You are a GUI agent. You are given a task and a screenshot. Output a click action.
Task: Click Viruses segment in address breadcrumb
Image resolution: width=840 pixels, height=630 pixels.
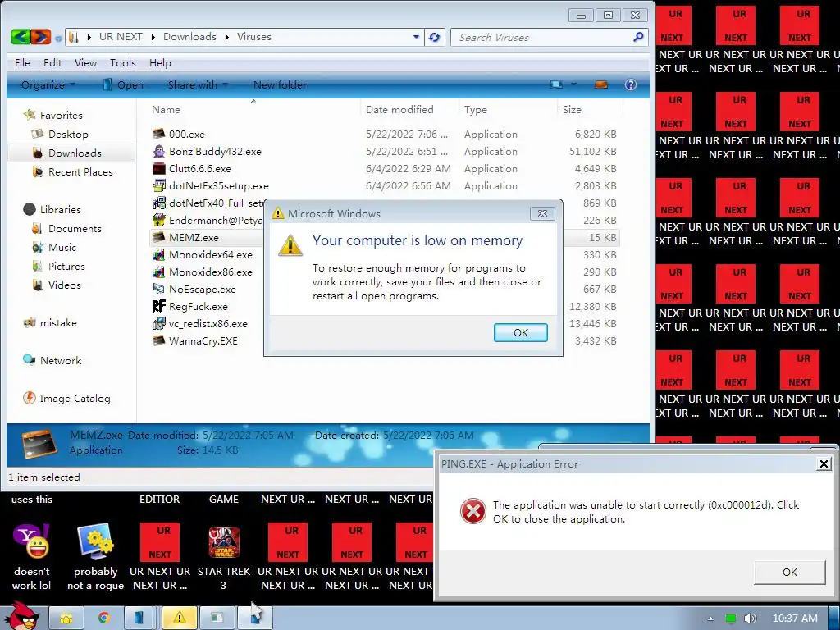[x=254, y=37]
